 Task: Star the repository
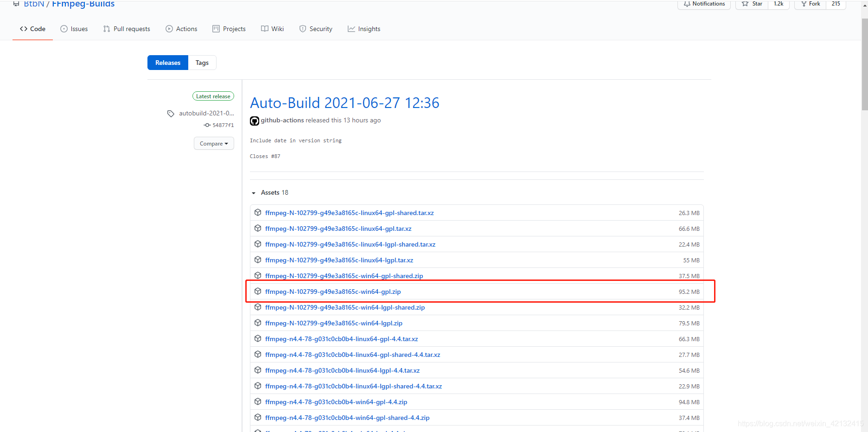pyautogui.click(x=752, y=4)
